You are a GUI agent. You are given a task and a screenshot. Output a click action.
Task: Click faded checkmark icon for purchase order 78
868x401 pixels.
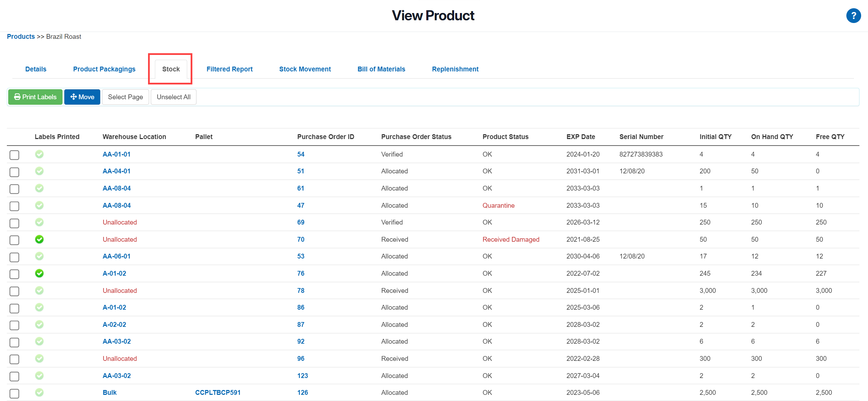click(x=40, y=290)
